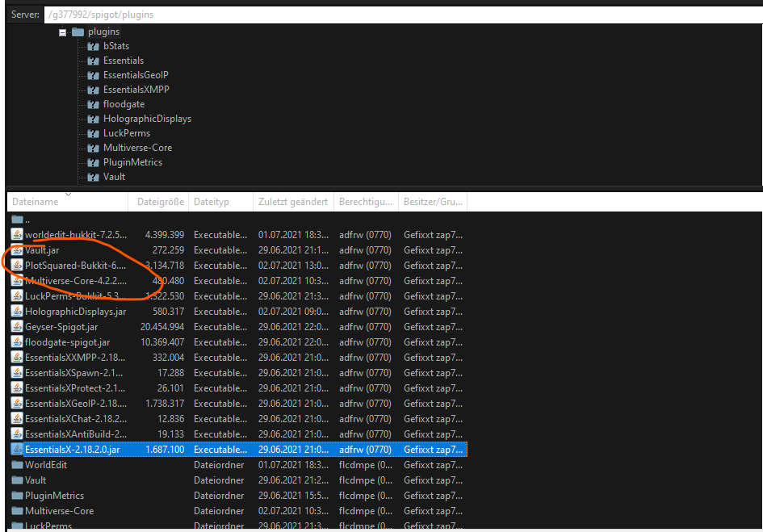Viewport: 763px width, 532px height.
Task: Click file name 'Vault.jar'
Action: (42, 250)
